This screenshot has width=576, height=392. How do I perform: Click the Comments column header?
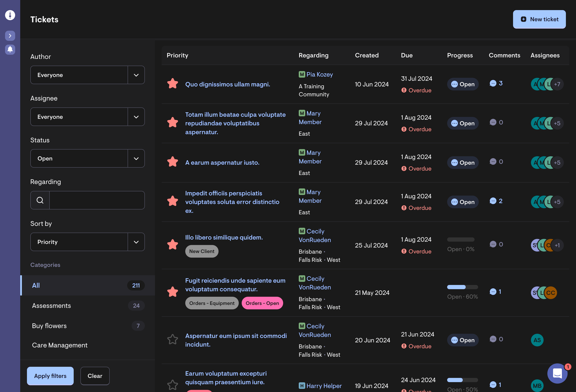pos(504,55)
